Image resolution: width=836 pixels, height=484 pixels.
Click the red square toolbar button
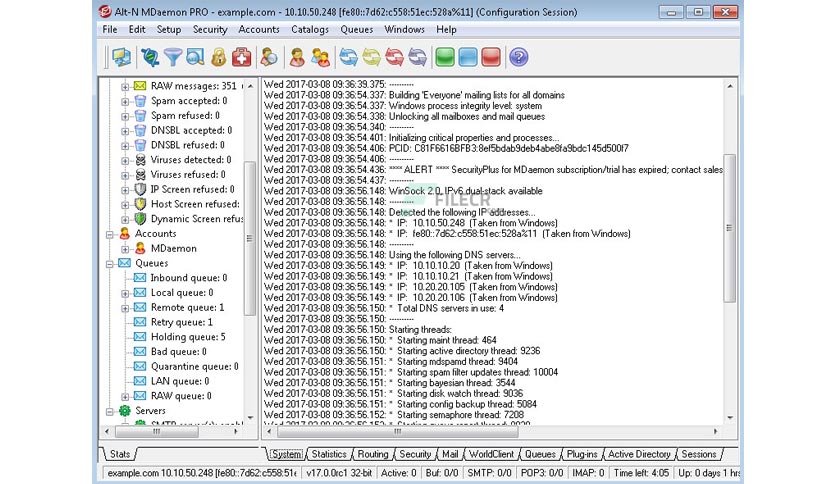(x=491, y=57)
